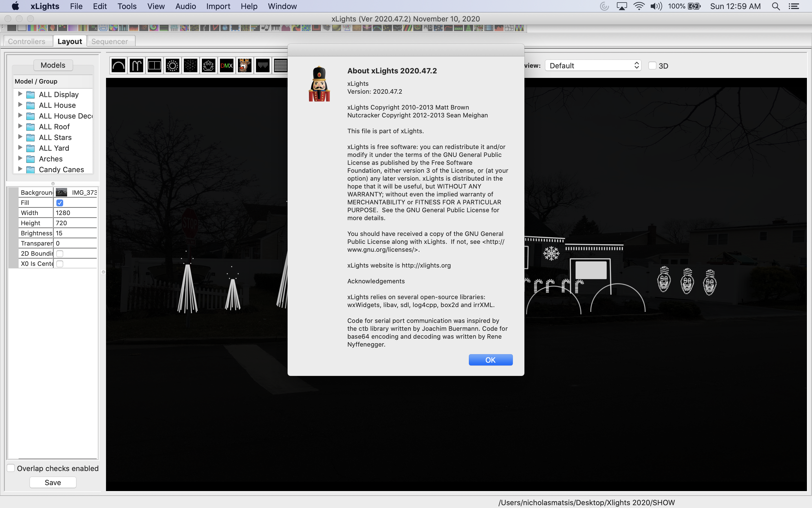Enable Overlap checks enabled checkbox
812x508 pixels.
pyautogui.click(x=11, y=468)
